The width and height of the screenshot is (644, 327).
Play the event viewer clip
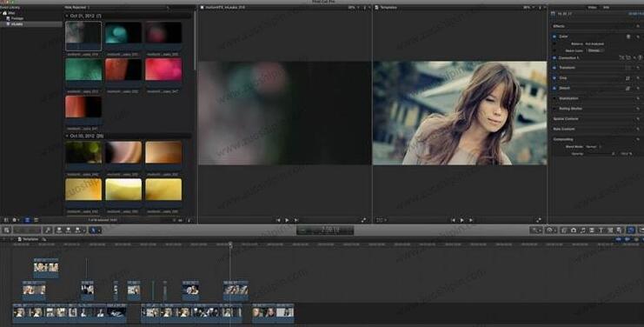click(x=287, y=220)
